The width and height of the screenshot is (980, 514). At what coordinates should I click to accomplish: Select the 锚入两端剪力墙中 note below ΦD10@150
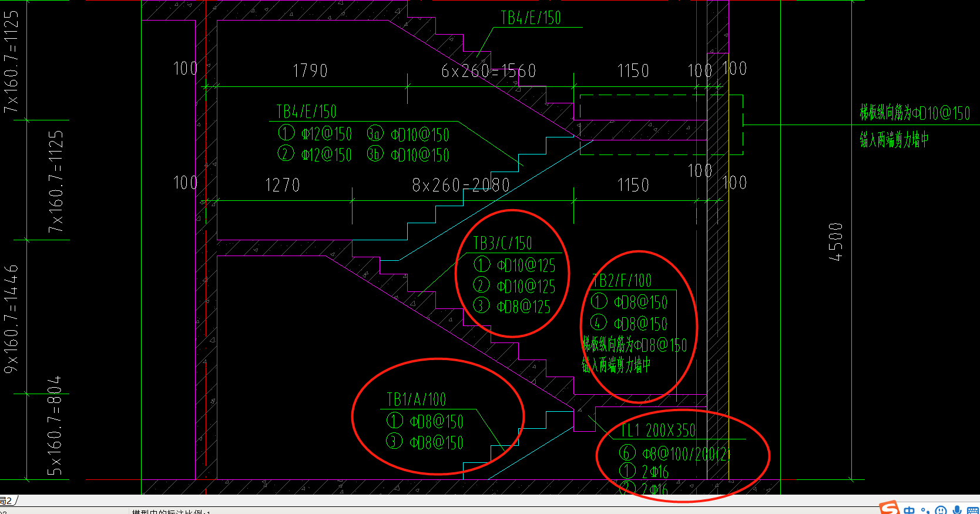894,140
